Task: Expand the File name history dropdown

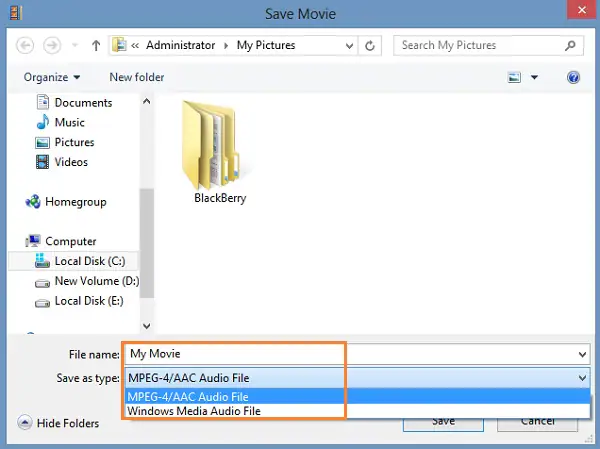Action: coord(582,354)
